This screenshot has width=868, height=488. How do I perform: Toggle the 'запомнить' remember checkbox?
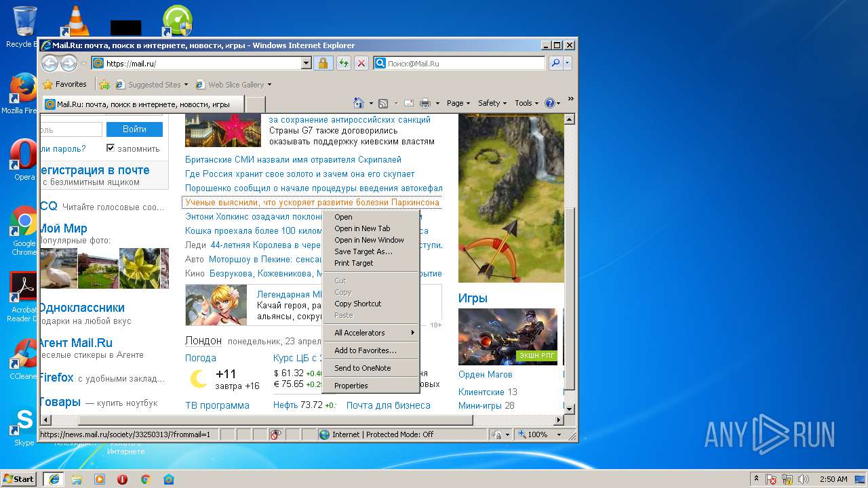pos(111,148)
